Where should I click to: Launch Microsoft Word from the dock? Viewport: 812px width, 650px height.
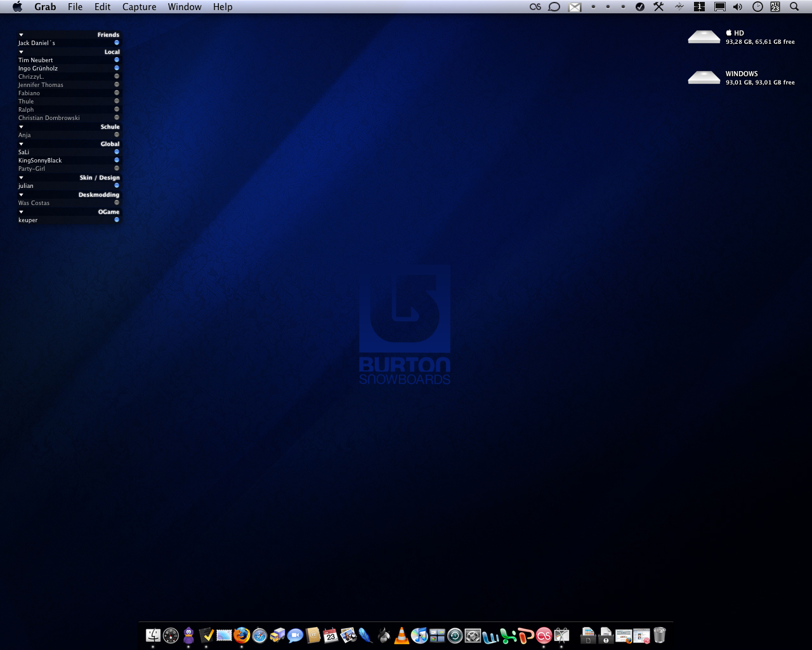click(x=490, y=635)
